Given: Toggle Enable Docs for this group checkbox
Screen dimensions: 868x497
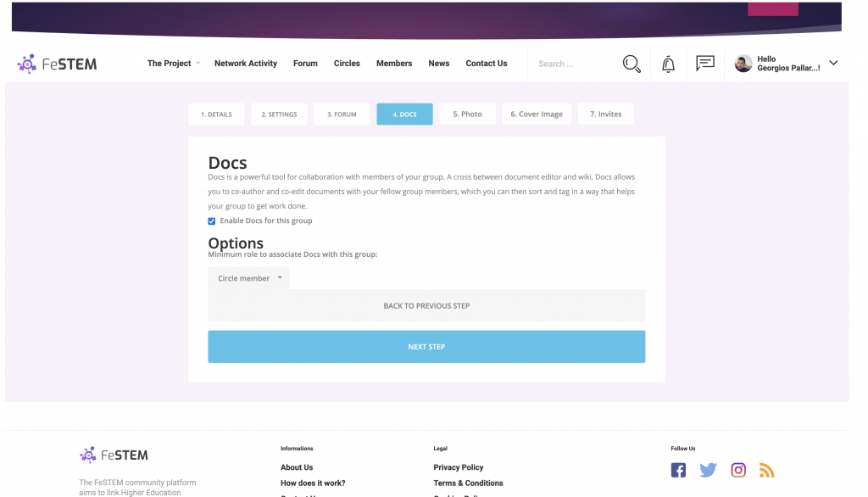Looking at the screenshot, I should tap(211, 221).
